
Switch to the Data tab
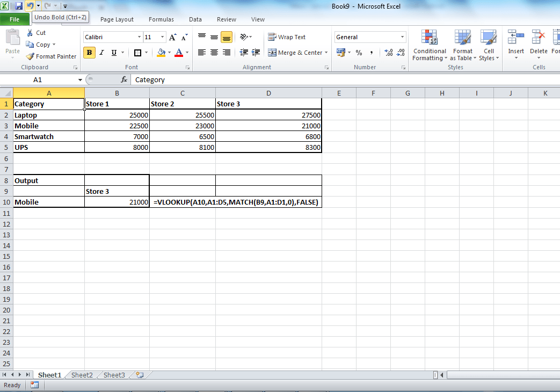click(x=195, y=19)
